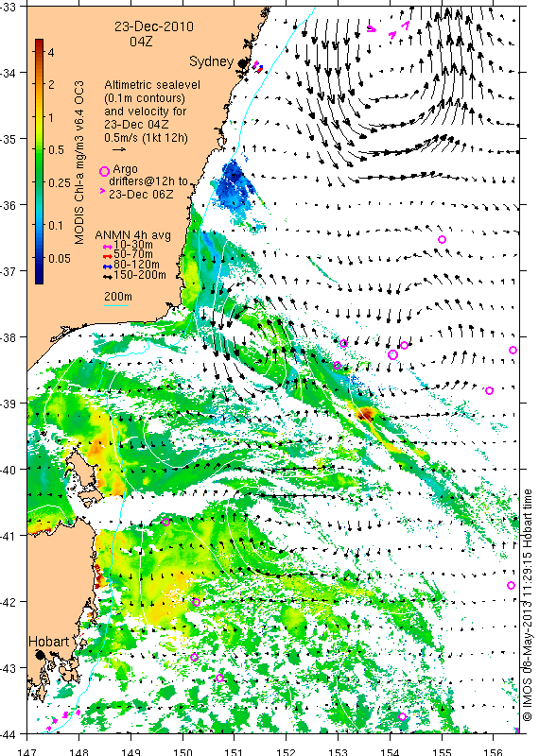The height and width of the screenshot is (756, 539).
Task: Click the "200m" isobath legend label
Action: click(x=118, y=297)
